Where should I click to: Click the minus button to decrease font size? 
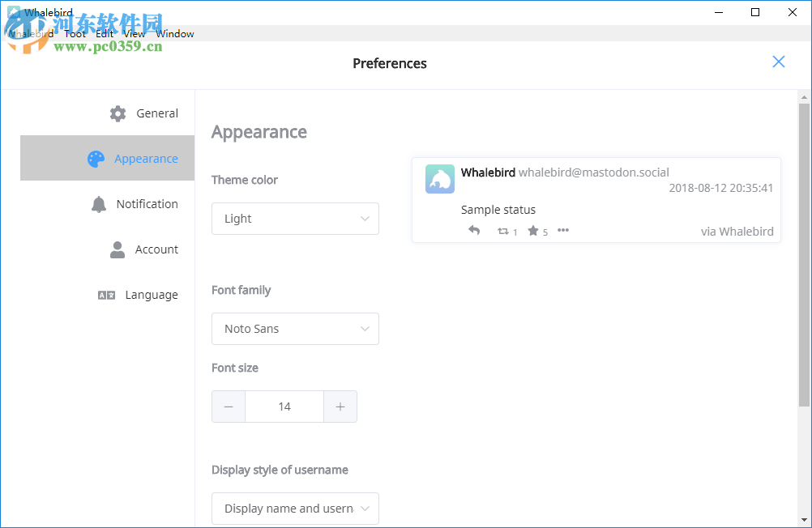coord(228,407)
